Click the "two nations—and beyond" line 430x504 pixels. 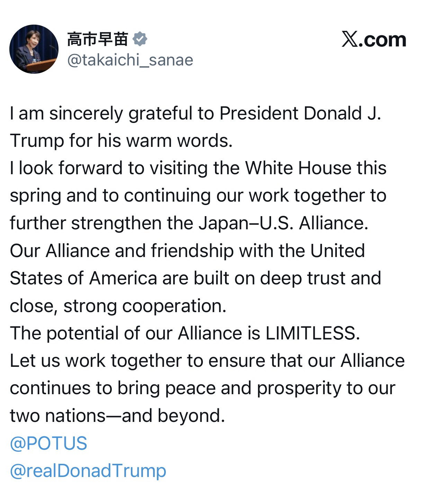point(117,416)
